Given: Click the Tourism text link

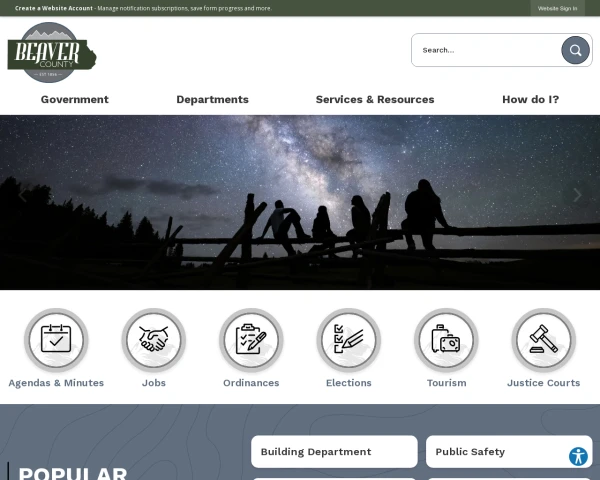Looking at the screenshot, I should pos(447,383).
